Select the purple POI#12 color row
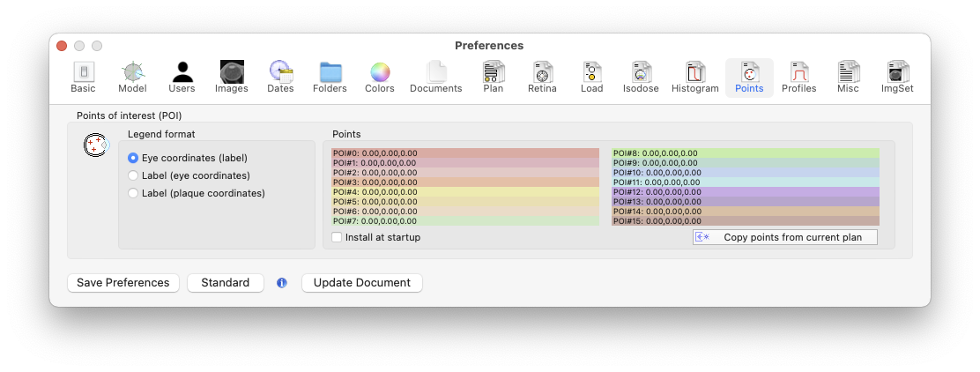This screenshot has width=980, height=372. (745, 192)
